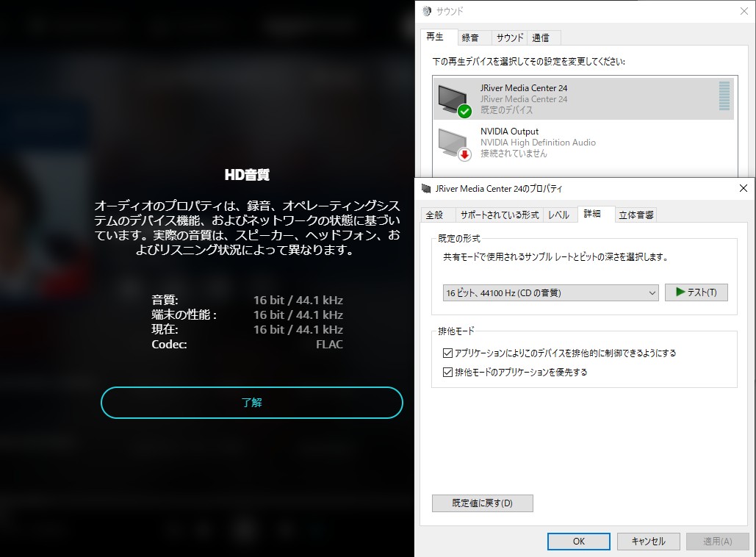The width and height of the screenshot is (756, 557).
Task: Open the サウンド tab in サウンド window
Action: [x=510, y=37]
